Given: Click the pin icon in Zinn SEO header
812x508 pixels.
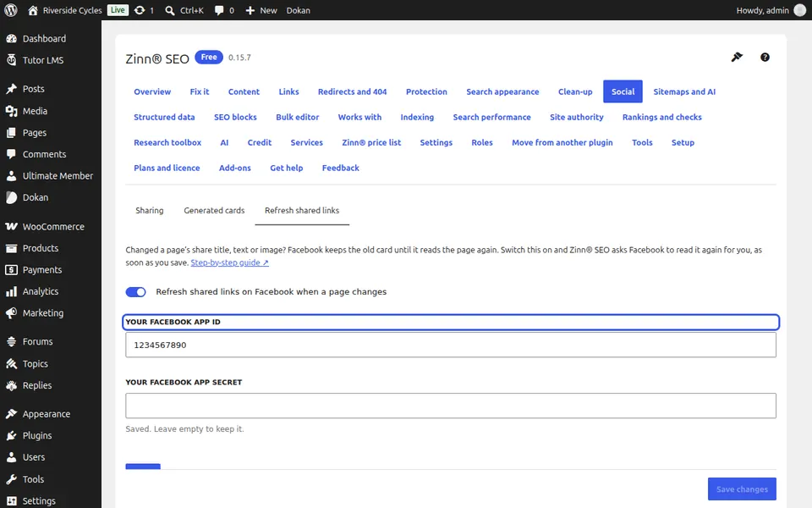Looking at the screenshot, I should (737, 57).
